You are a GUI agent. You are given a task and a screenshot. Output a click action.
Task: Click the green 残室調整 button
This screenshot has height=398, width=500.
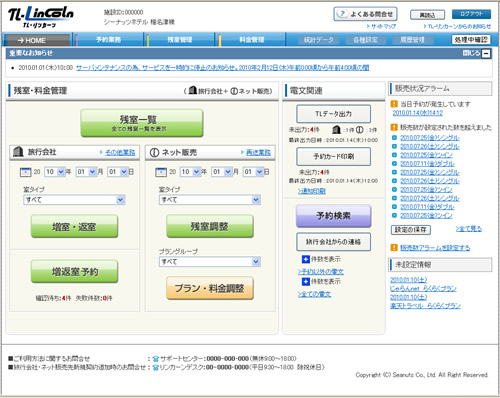(210, 226)
